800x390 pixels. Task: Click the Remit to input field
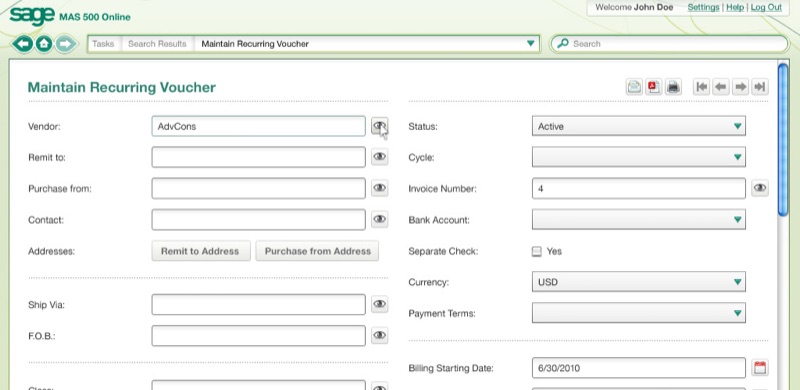point(258,157)
